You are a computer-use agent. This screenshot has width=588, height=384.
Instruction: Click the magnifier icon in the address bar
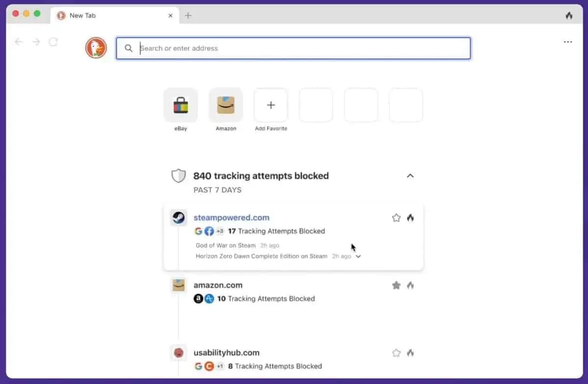point(128,48)
